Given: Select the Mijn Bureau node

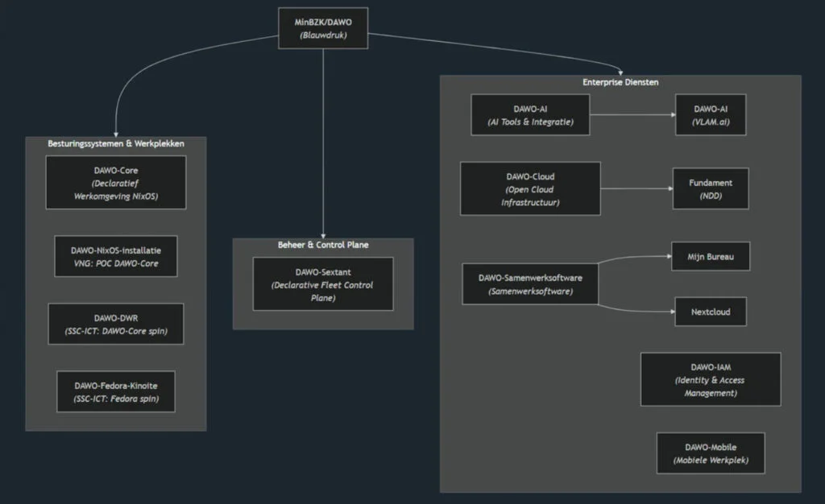Looking at the screenshot, I should [x=711, y=257].
